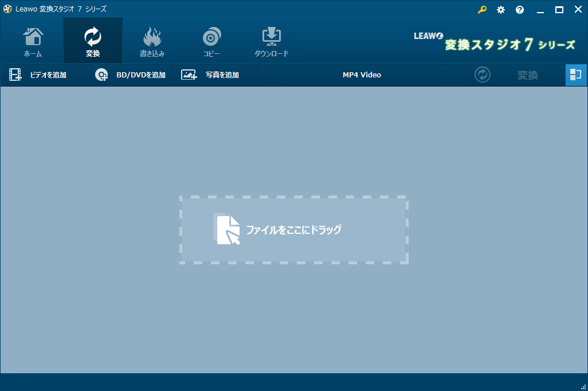Viewport: 588px width, 391px height.
Task: Toggle the blue side panel layout icon
Action: tap(576, 75)
